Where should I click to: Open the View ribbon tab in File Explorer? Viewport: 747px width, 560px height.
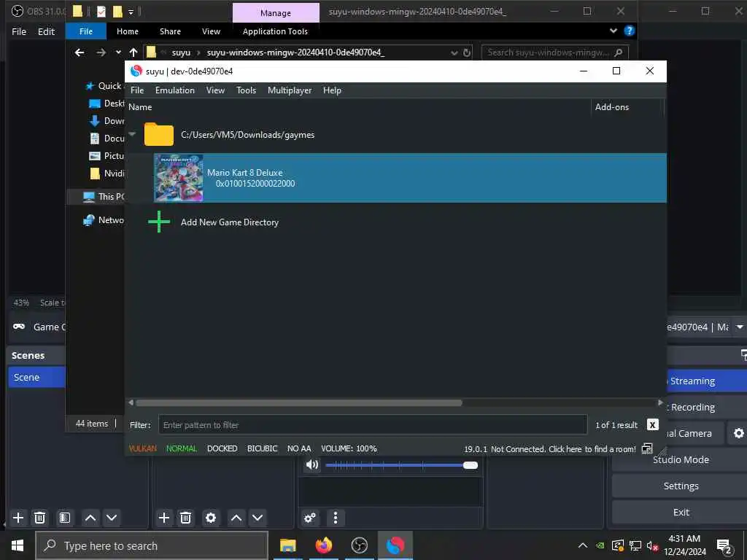click(211, 31)
